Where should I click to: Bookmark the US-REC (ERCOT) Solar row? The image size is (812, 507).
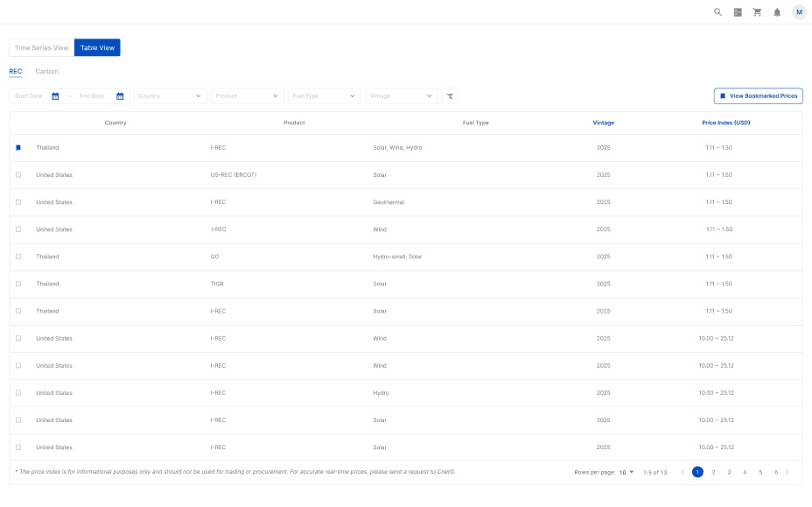18,175
